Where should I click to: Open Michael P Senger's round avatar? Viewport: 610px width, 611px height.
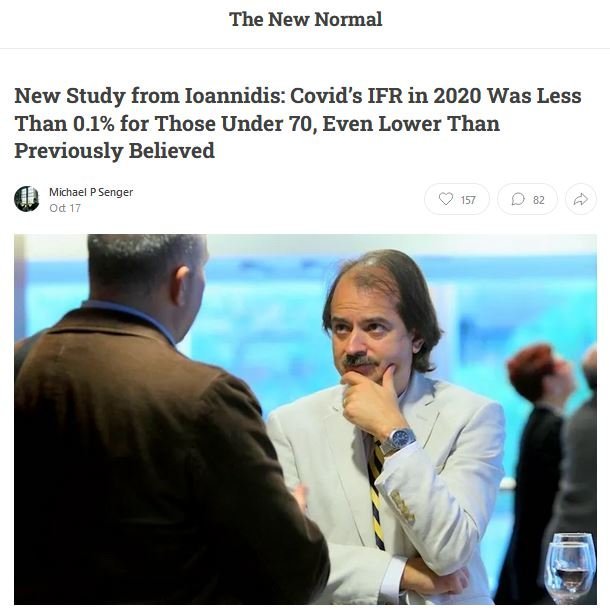tap(27, 199)
